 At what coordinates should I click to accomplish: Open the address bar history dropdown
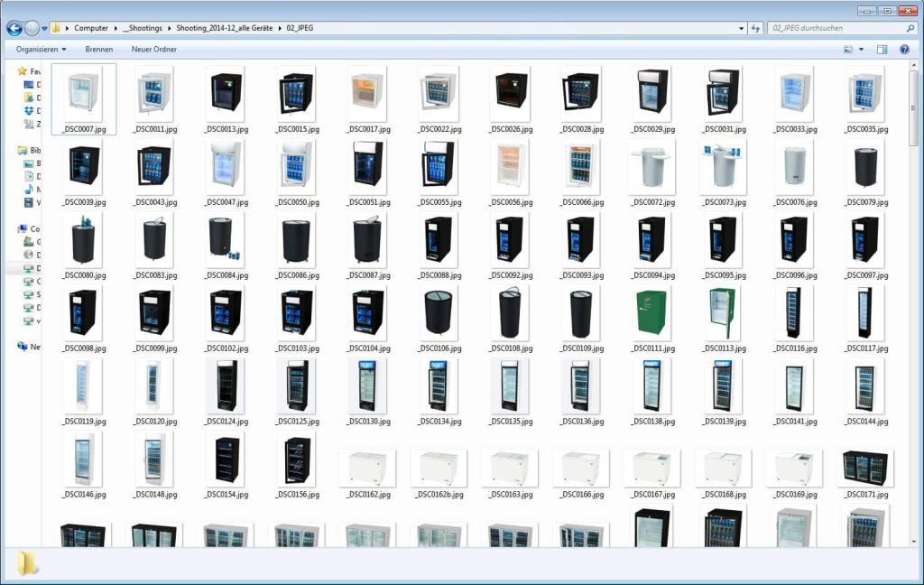pos(742,28)
